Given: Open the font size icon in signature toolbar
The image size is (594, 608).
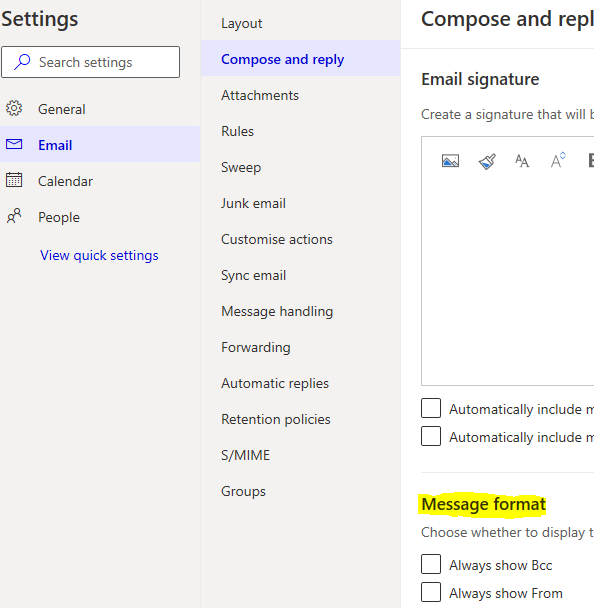Looking at the screenshot, I should 521,161.
